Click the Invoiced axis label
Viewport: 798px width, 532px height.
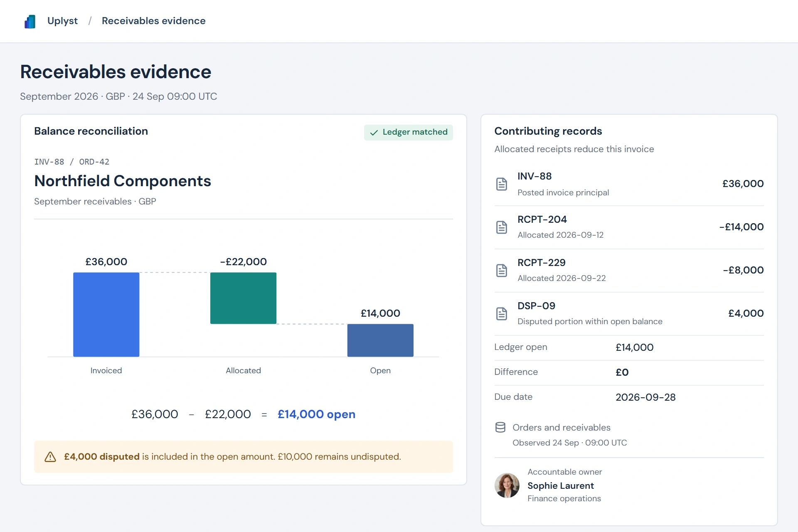[x=106, y=371]
